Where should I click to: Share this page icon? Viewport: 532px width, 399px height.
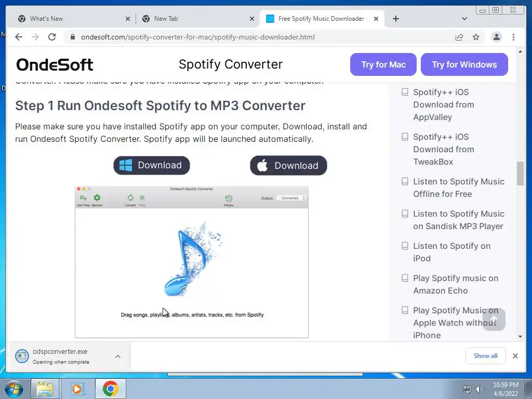[x=459, y=37]
